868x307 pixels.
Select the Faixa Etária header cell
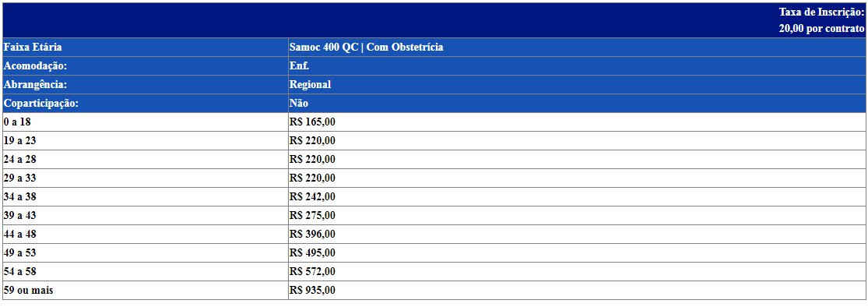click(145, 48)
